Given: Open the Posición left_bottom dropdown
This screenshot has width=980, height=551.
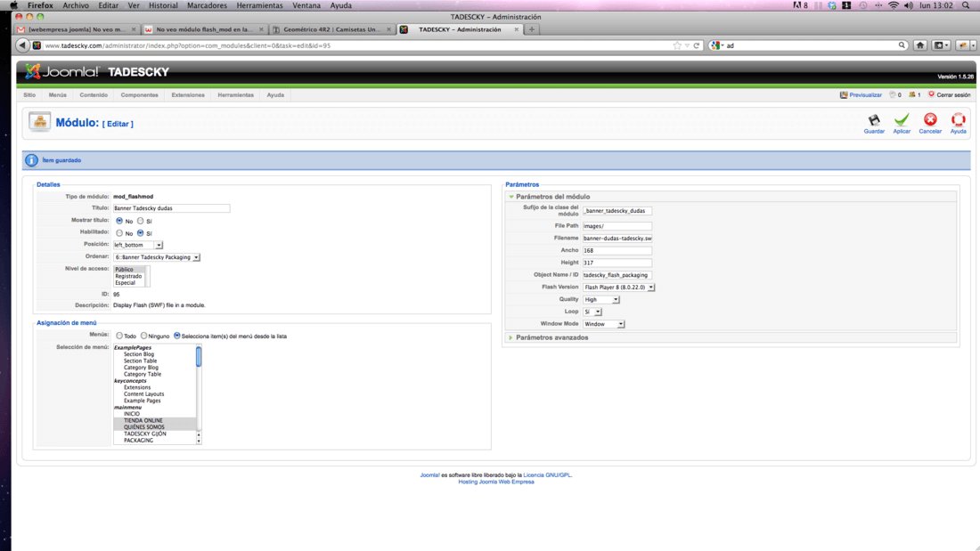Looking at the screenshot, I should pyautogui.click(x=137, y=245).
